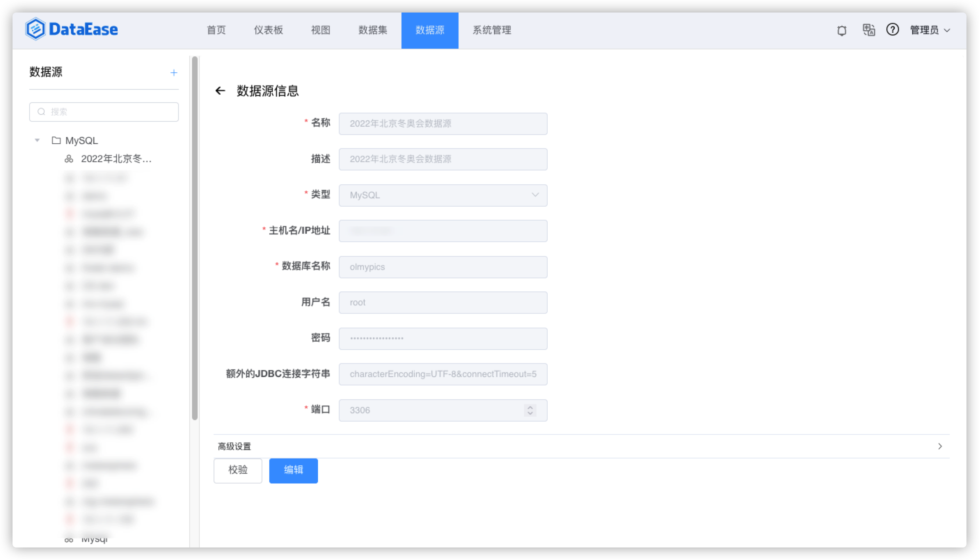Click the back arrow beside 数据源信息
Image resolution: width=979 pixels, height=560 pixels.
click(x=220, y=91)
